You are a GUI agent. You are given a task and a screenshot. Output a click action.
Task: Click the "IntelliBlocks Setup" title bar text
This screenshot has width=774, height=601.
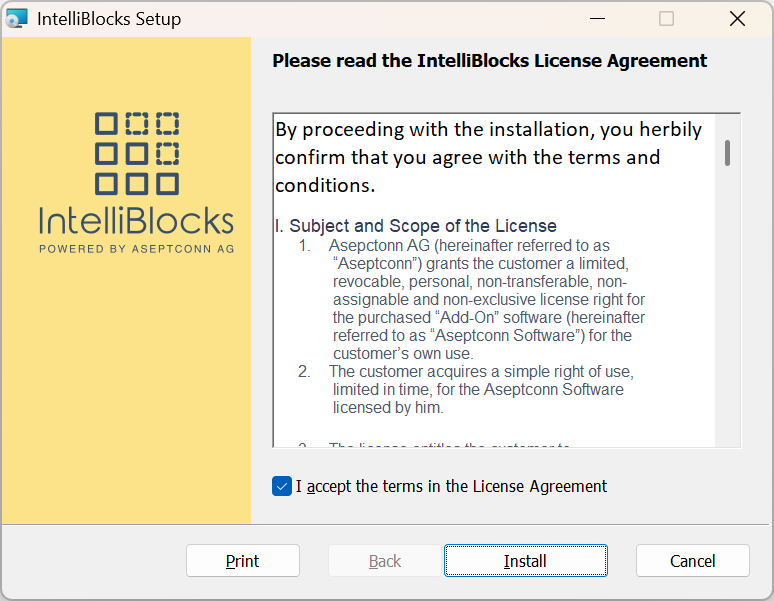(109, 18)
